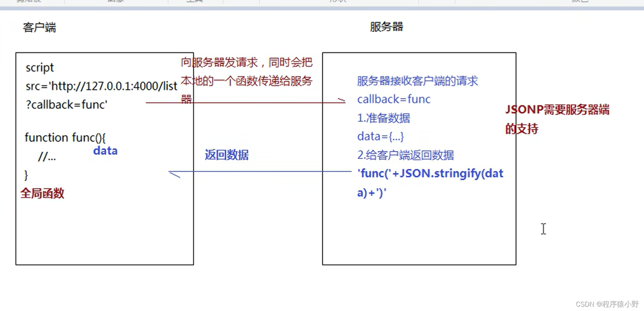Click callback=func inside the server box
The height and width of the screenshot is (311, 644).
(394, 99)
